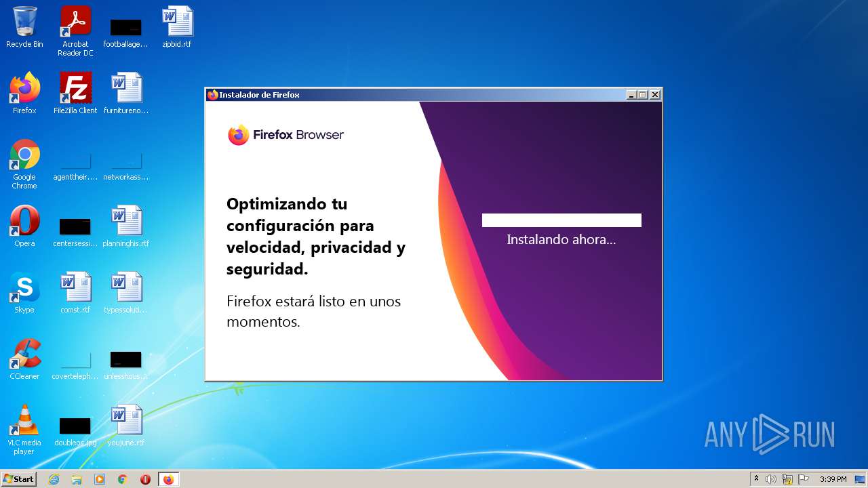This screenshot has width=868, height=488.
Task: Launch Internet Explorer from the taskbar
Action: 54,479
